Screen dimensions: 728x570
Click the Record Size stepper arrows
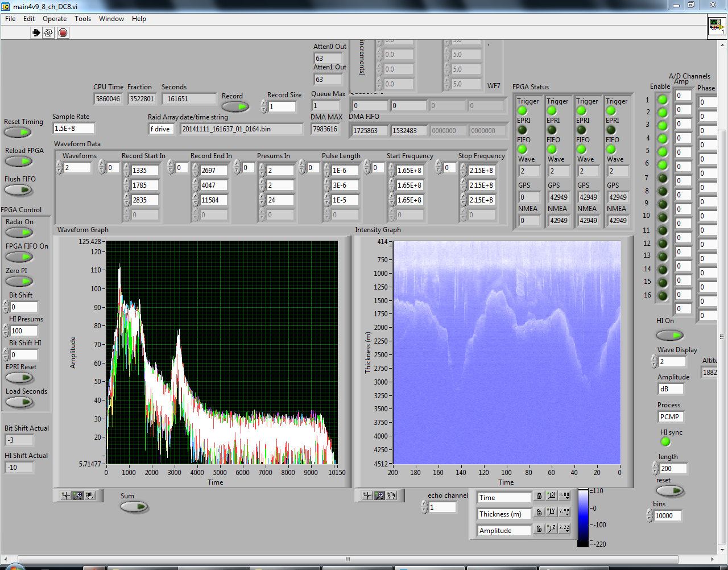point(264,106)
